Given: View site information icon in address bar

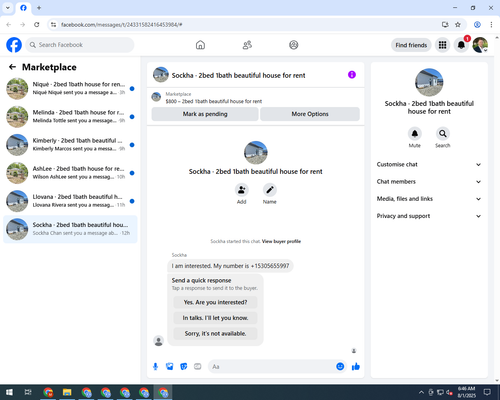Looking at the screenshot, I should (53, 24).
